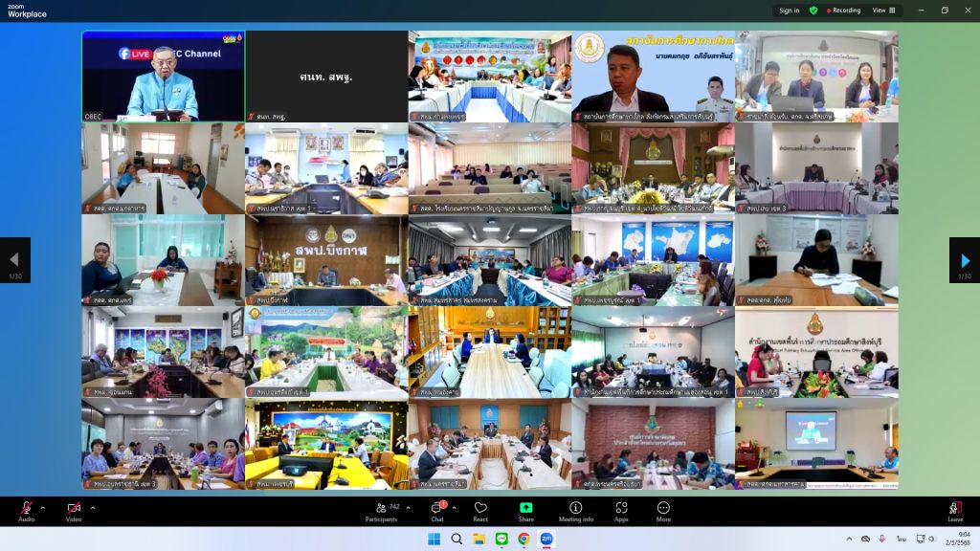Viewport: 980px width, 551px height.
Task: Go to next gallery page arrow
Action: tap(965, 260)
